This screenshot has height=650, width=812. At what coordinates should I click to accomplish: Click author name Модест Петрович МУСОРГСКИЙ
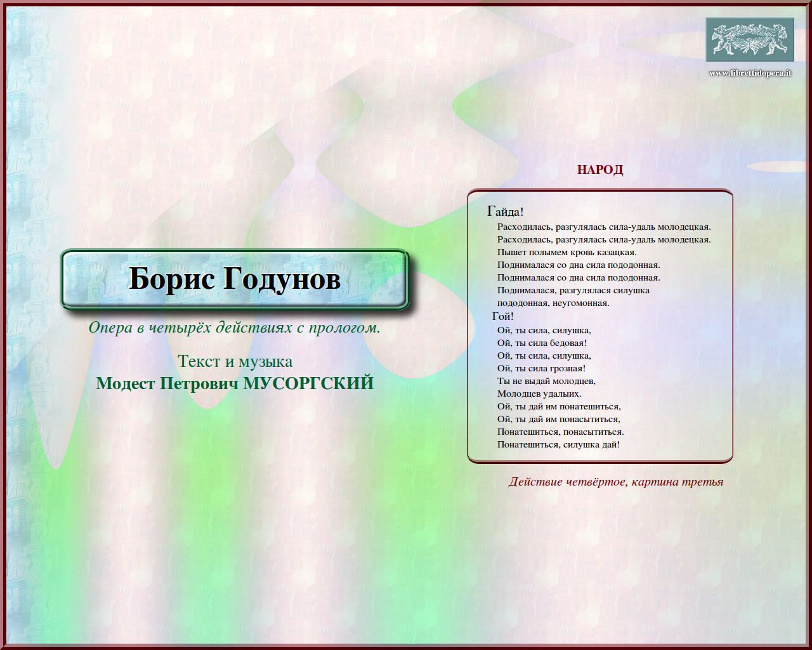(x=235, y=383)
